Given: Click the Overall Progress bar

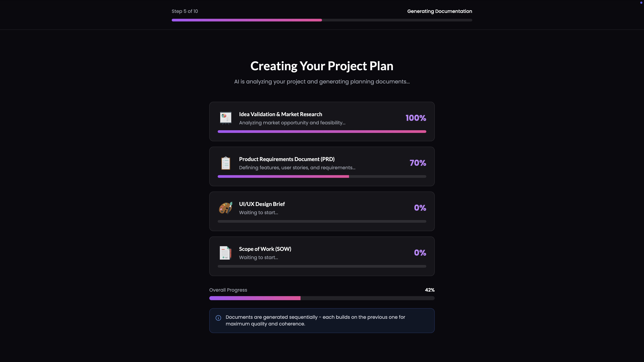Looking at the screenshot, I should (322, 298).
